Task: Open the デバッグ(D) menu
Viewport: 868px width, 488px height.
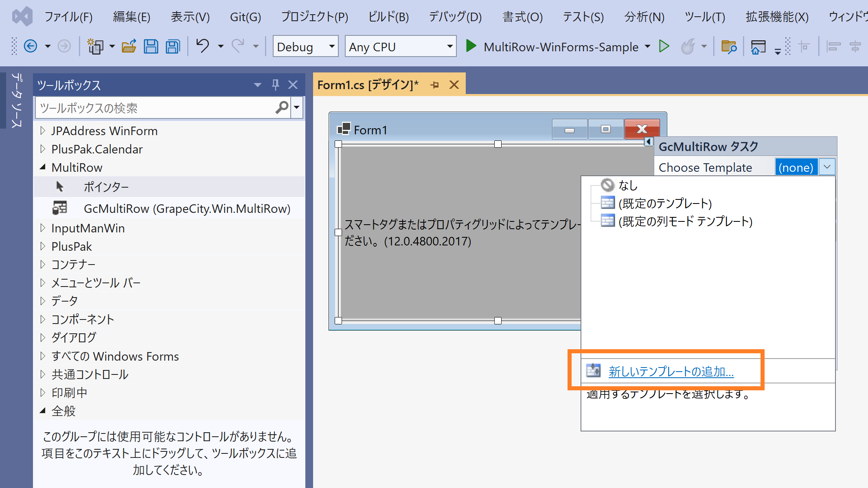Action: (x=455, y=17)
